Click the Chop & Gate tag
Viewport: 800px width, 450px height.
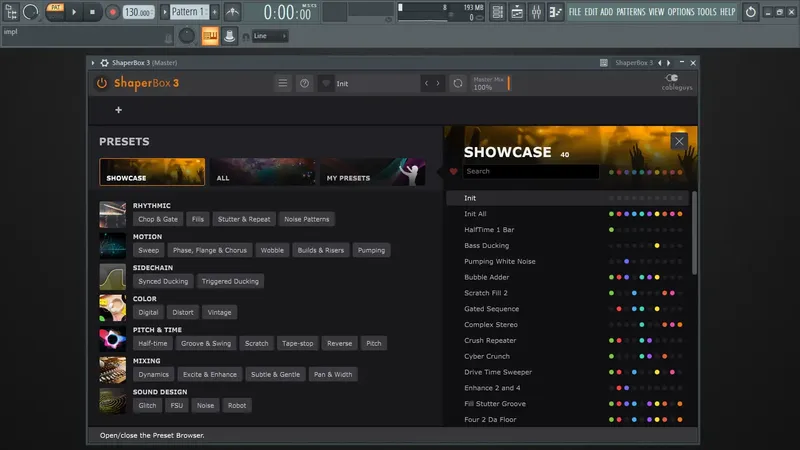click(158, 219)
